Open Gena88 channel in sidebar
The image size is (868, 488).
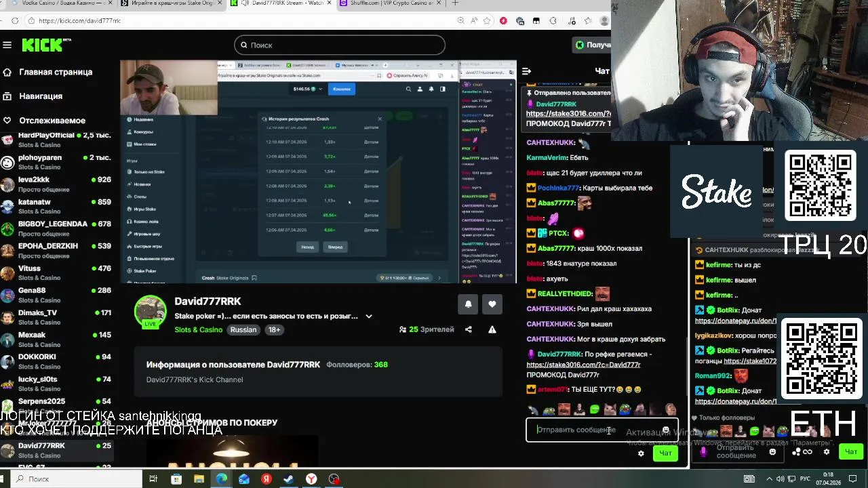click(56, 295)
